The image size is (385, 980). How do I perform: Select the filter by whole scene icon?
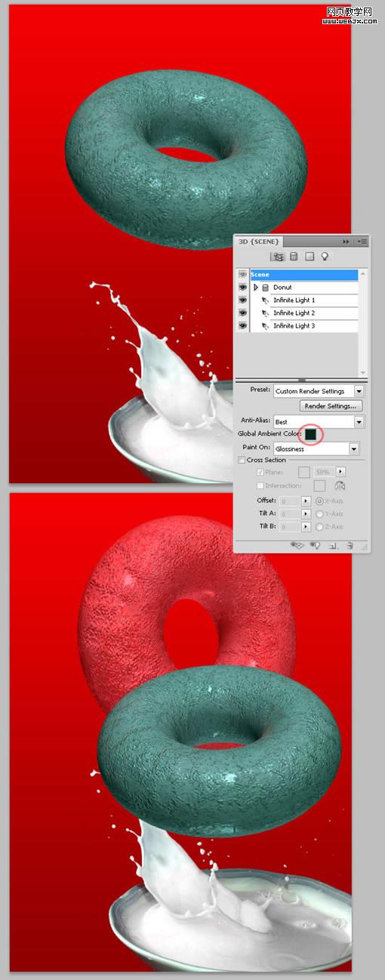coord(279,257)
